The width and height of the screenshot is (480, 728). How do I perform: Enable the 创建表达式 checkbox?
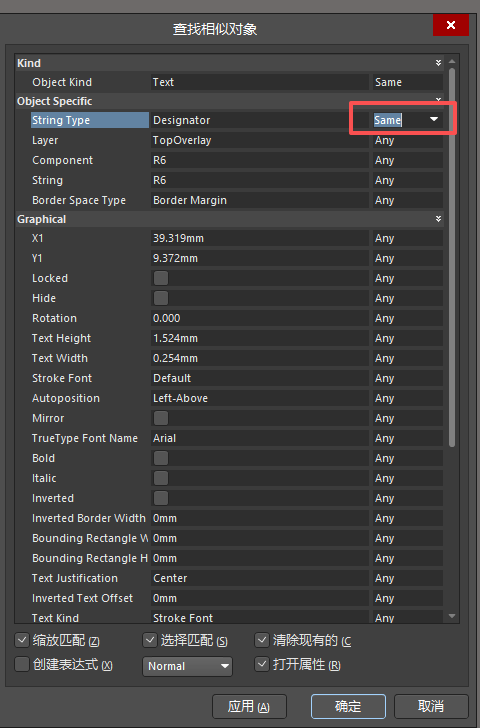[x=22, y=664]
